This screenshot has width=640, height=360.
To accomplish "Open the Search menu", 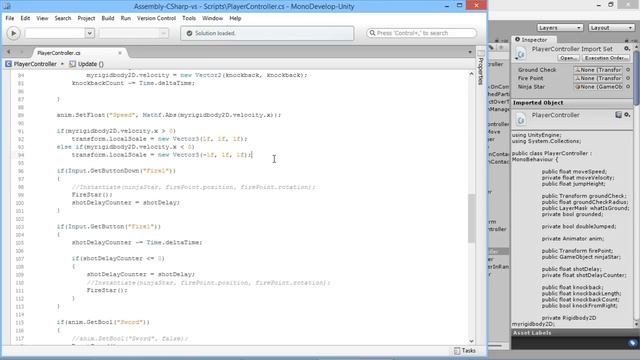I will [62, 18].
